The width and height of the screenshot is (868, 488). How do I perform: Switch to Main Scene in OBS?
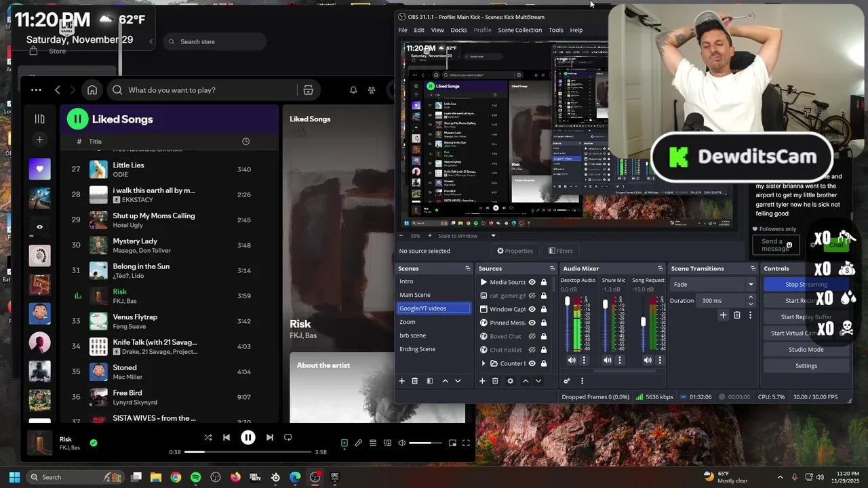pyautogui.click(x=434, y=295)
